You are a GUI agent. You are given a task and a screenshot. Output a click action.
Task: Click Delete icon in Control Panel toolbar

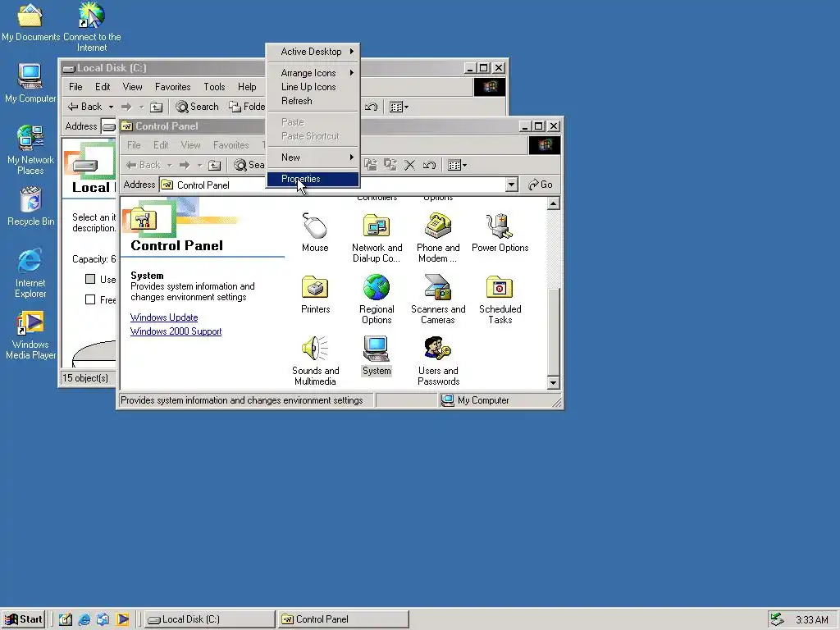410,165
